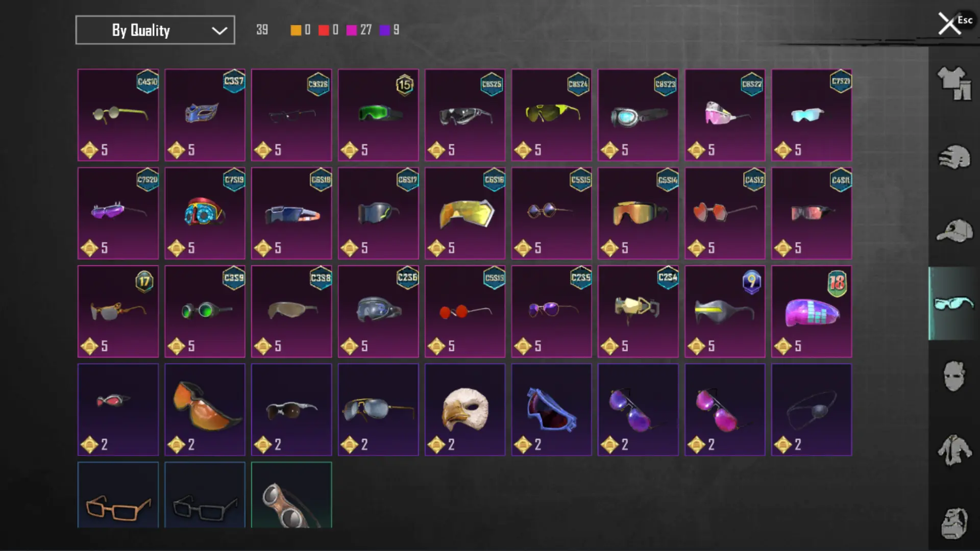Image resolution: width=980 pixels, height=551 pixels.
Task: Select the white eagle beak mask
Action: tap(465, 410)
